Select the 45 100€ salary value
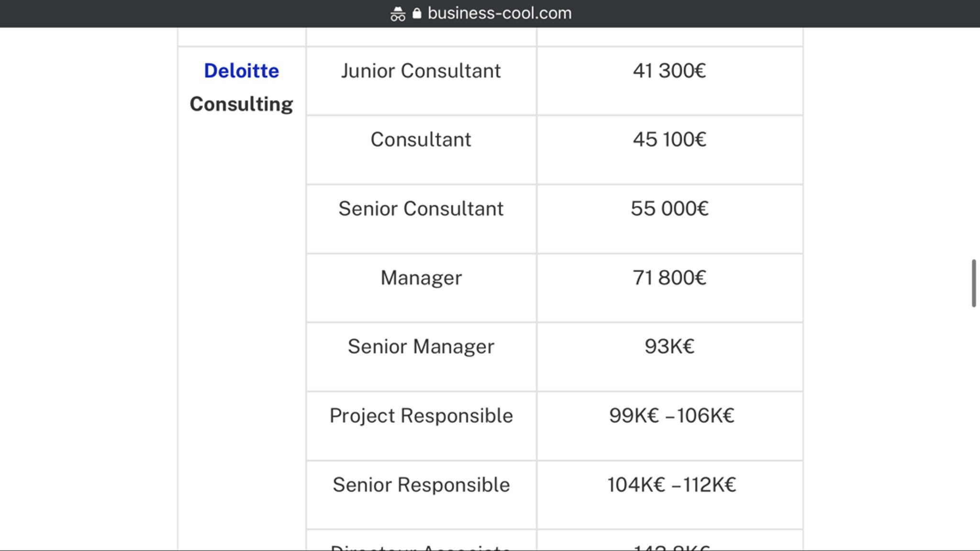 669,140
